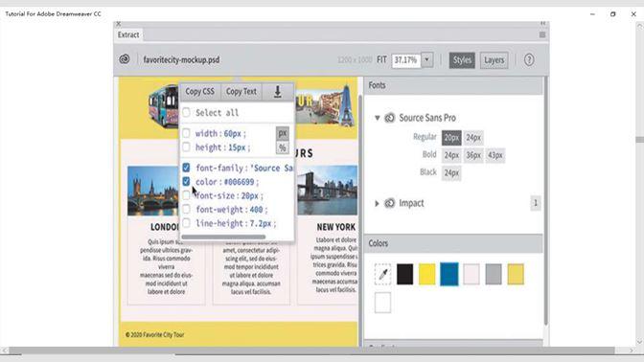644x362 pixels.
Task: Click the download asset arrow icon
Action: tap(278, 92)
